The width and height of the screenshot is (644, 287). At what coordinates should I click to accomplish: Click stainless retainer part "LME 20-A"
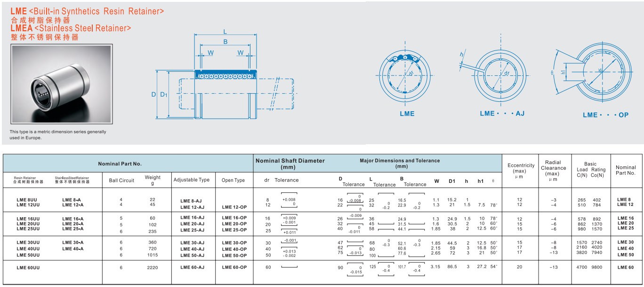pyautogui.click(x=72, y=224)
